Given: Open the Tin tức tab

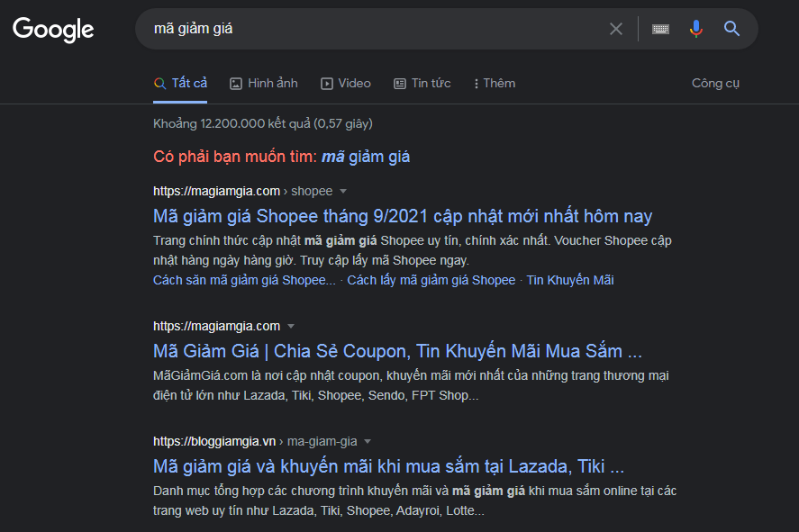Looking at the screenshot, I should [x=422, y=83].
